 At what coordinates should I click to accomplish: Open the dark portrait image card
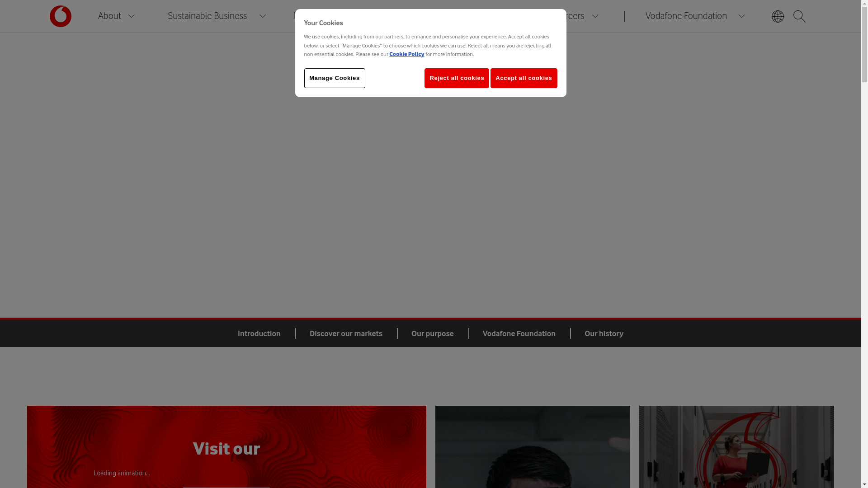[533, 447]
